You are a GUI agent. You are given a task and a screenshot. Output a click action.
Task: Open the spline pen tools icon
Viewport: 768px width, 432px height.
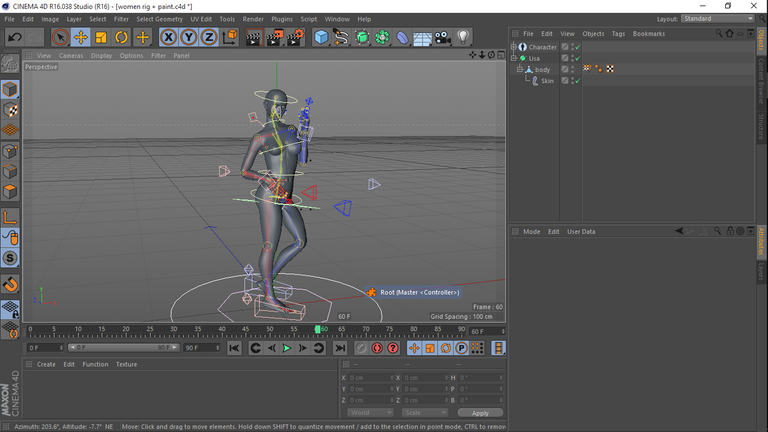(341, 37)
